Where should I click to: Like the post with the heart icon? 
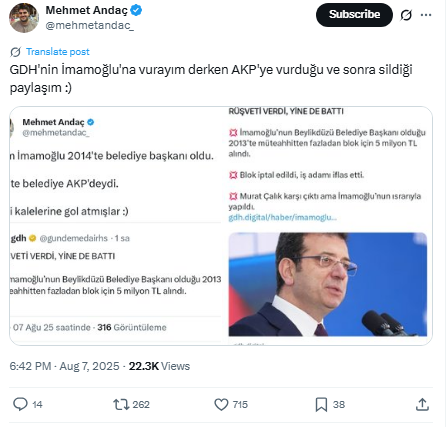(x=221, y=404)
